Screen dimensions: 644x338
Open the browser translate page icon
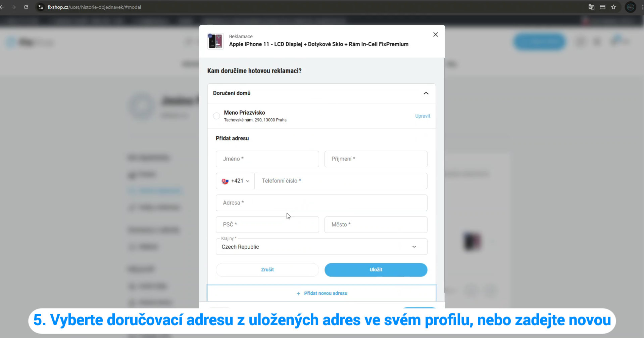tap(591, 7)
